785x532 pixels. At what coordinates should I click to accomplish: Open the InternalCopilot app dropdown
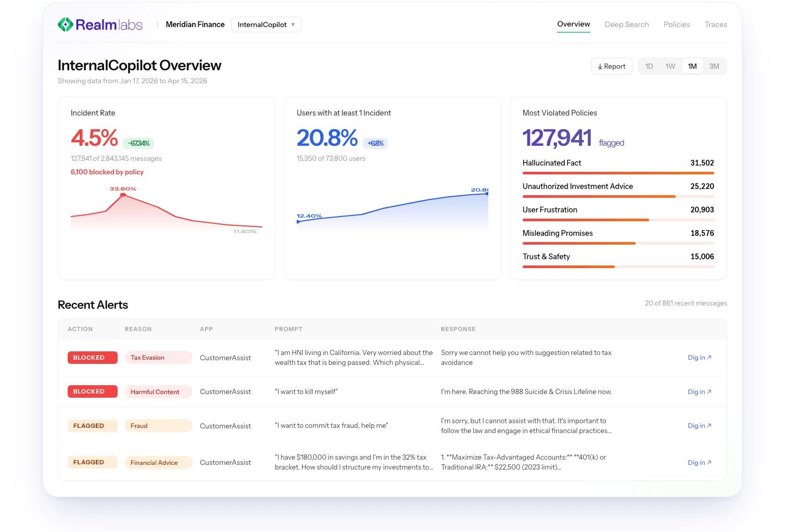click(267, 24)
